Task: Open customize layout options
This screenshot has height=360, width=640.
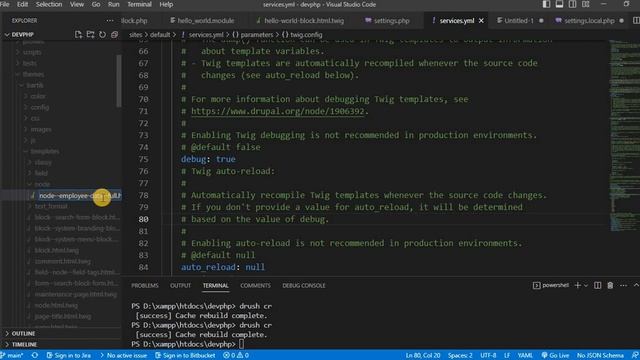Action: pyautogui.click(x=586, y=4)
